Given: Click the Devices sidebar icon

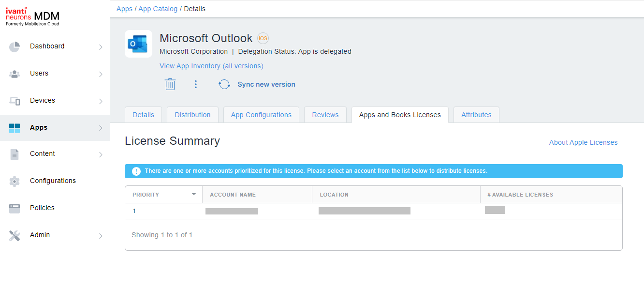Looking at the screenshot, I should pos(15,100).
